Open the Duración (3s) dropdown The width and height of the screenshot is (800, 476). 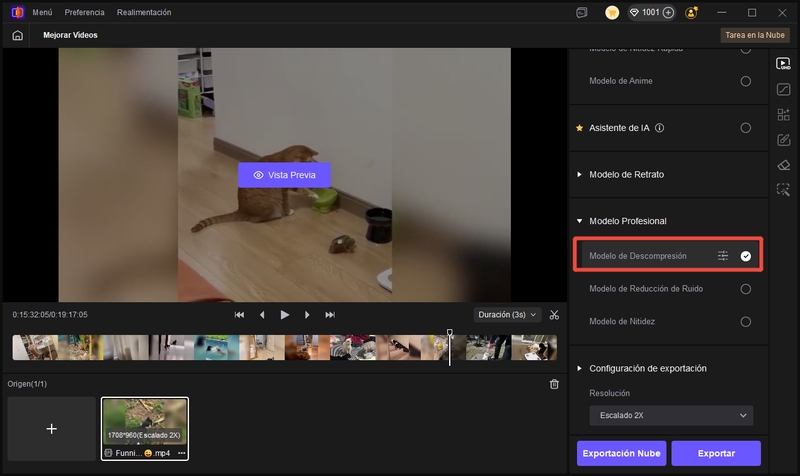pos(507,314)
